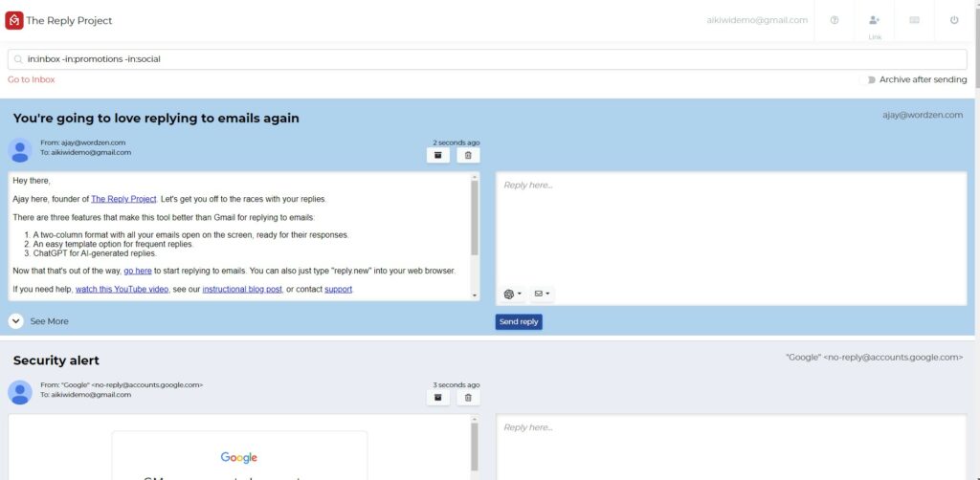Open the instructional blog post link
Screen dimensions: 980x480
click(242, 290)
